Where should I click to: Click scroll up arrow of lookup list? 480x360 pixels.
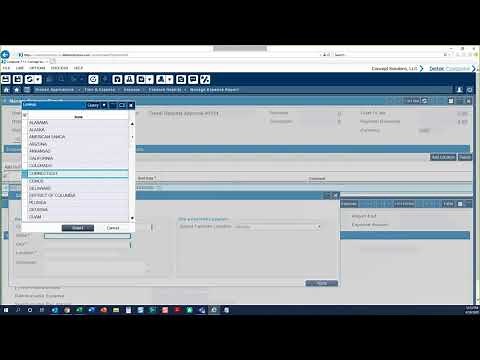click(x=132, y=124)
